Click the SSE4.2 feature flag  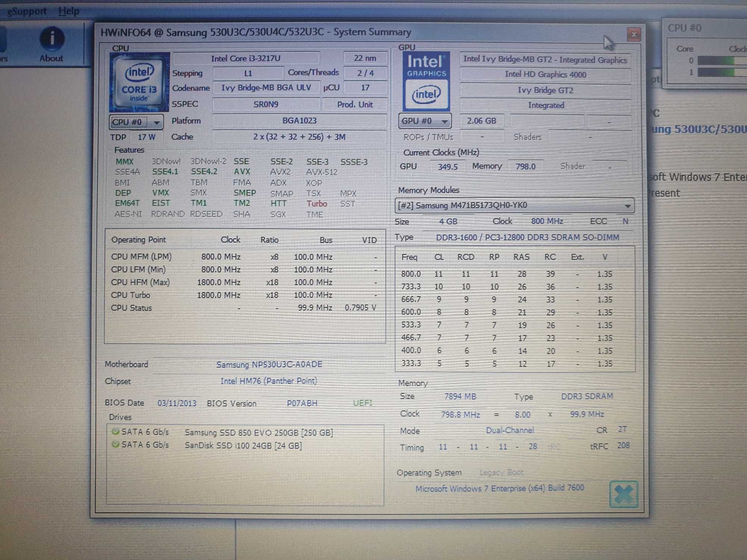(204, 172)
